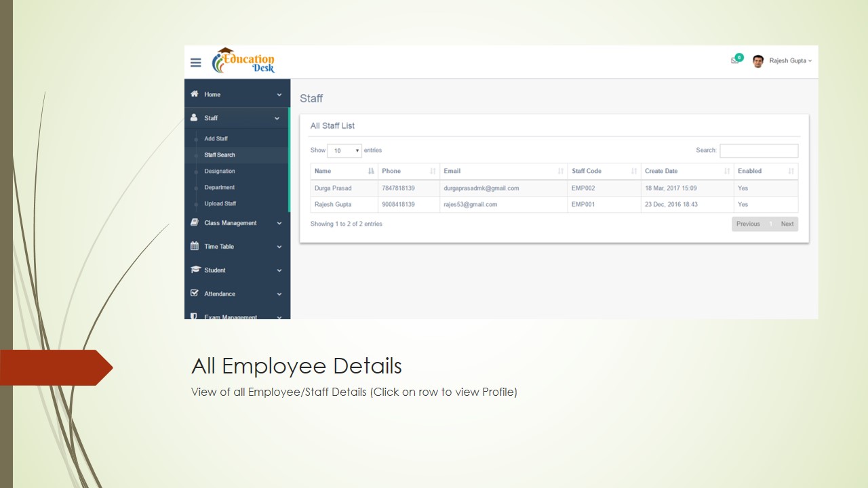Open the mail notifications icon

point(734,60)
